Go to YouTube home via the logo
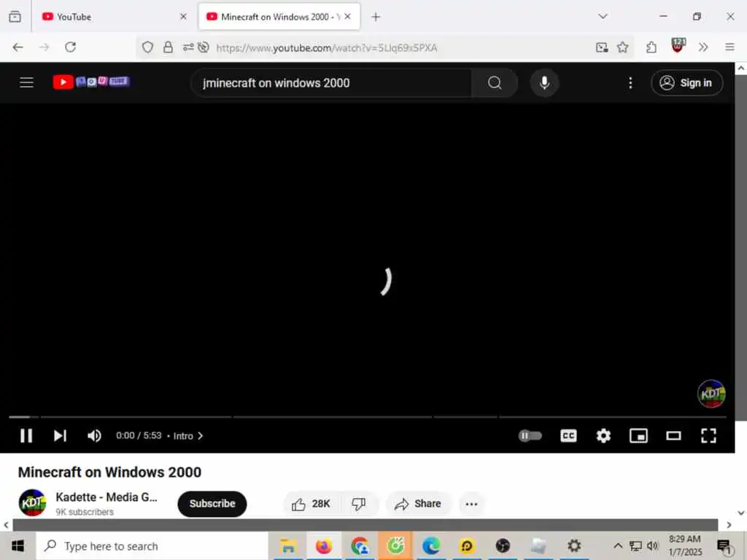 91,82
